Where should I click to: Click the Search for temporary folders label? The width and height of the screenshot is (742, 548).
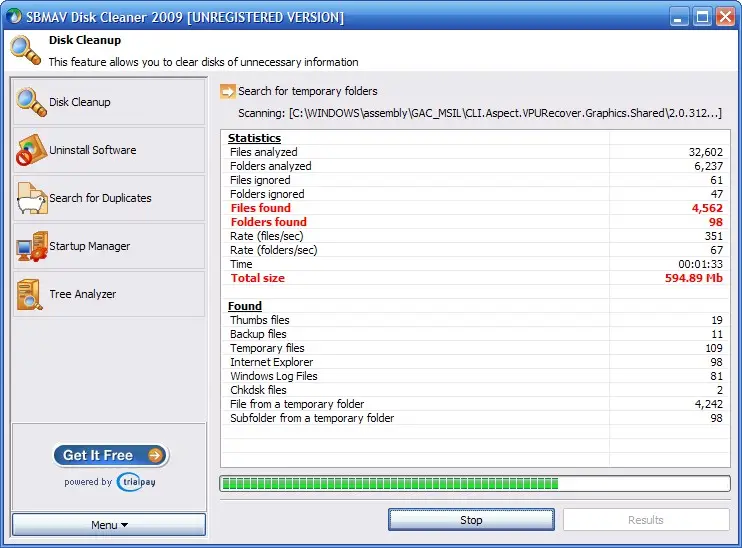[x=308, y=91]
